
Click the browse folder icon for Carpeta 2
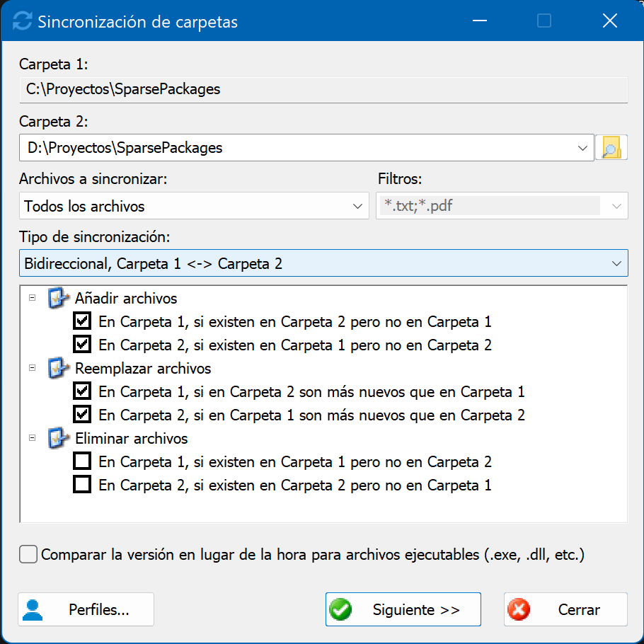click(x=611, y=147)
